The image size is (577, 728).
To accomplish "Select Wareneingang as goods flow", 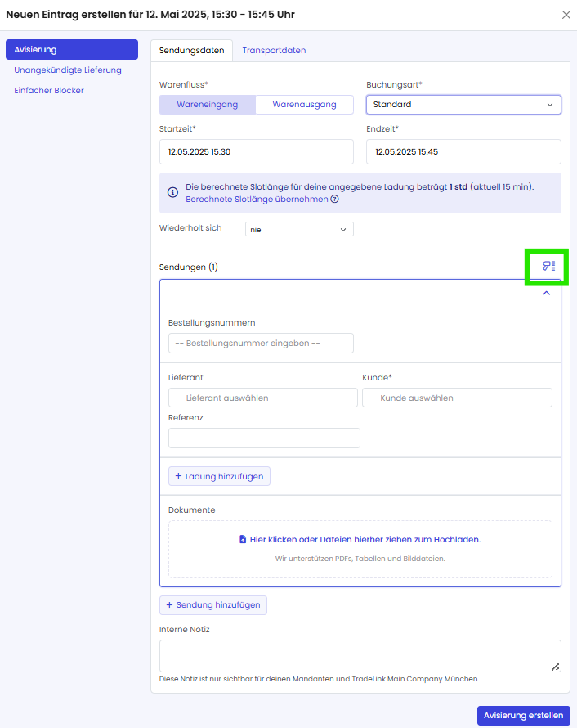I will click(208, 105).
